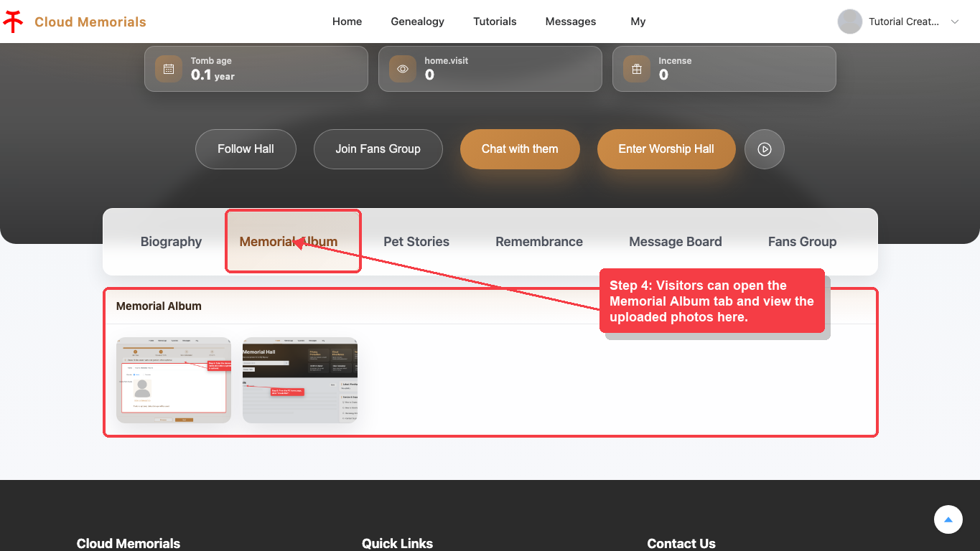Click the Incense gift icon

(x=637, y=69)
